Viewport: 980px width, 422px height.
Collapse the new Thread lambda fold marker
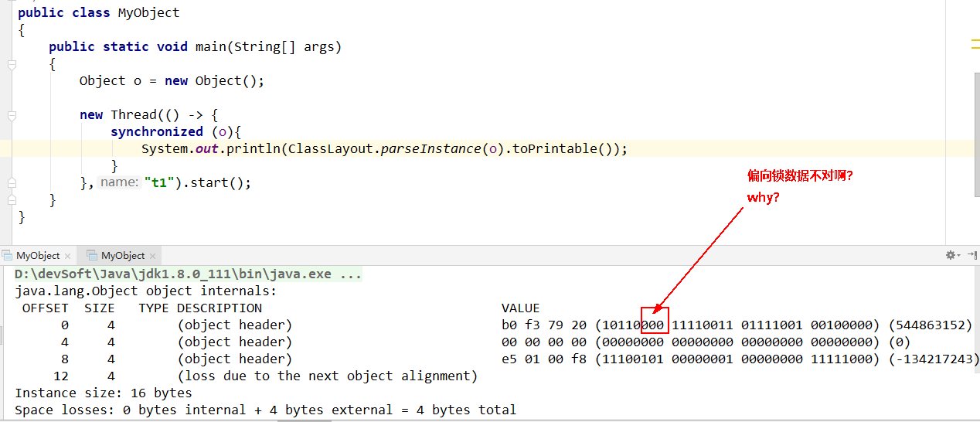tap(11, 115)
